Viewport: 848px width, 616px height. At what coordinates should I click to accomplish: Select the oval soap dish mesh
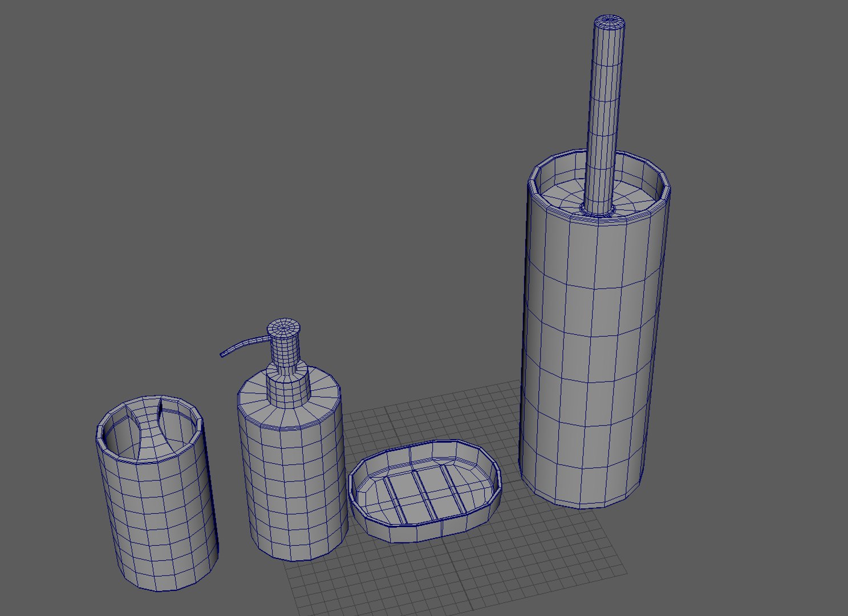coord(425,491)
